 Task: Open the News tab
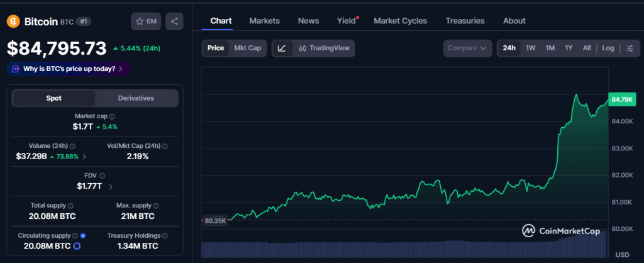tap(308, 21)
